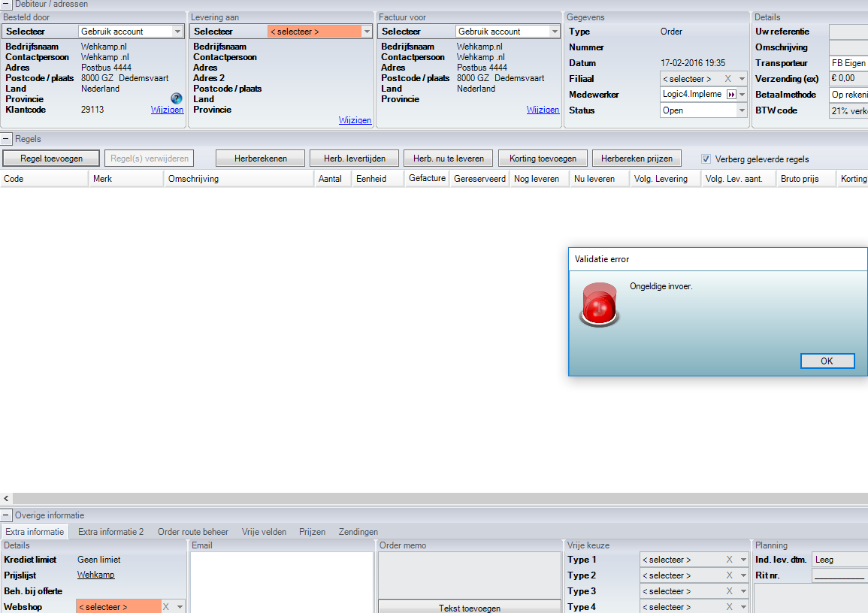Click the Gereserveerd column header

coord(479,179)
